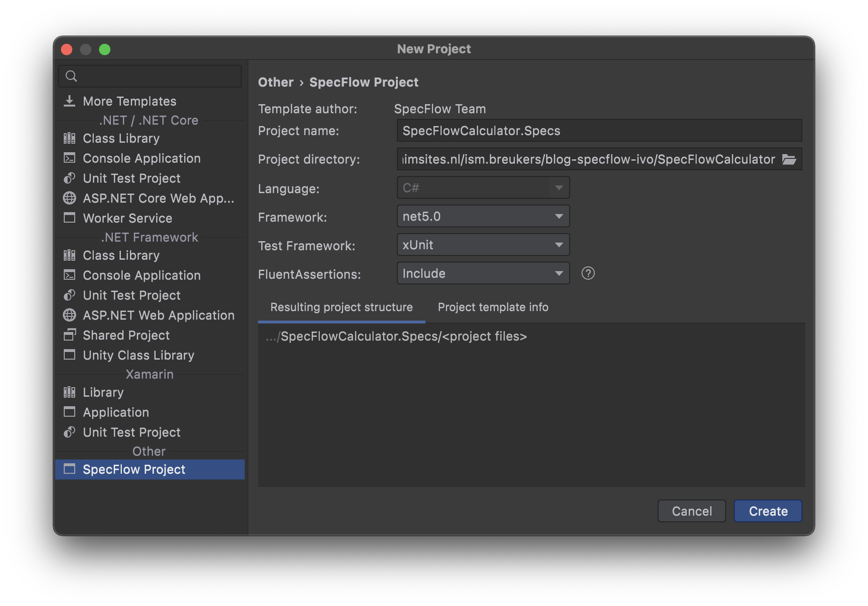The width and height of the screenshot is (868, 606).
Task: Click the Create button
Action: [768, 511]
